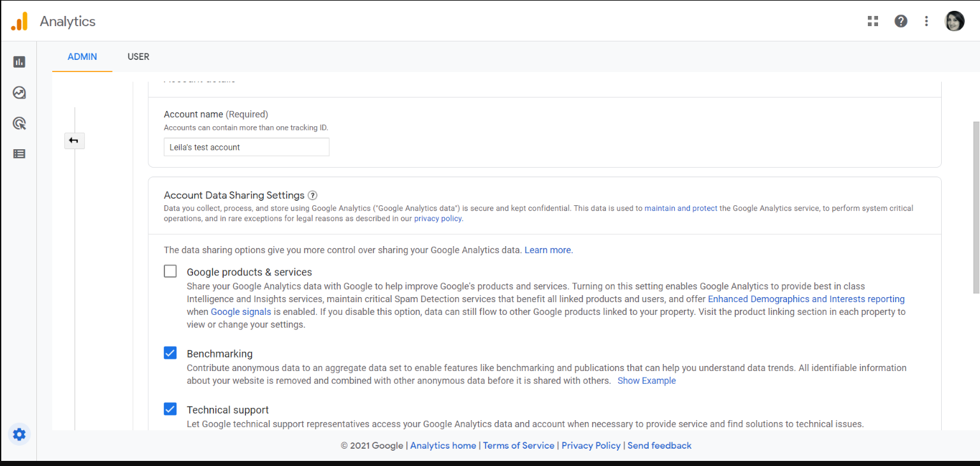
Task: Click the 'Show Example' link
Action: pyautogui.click(x=647, y=381)
